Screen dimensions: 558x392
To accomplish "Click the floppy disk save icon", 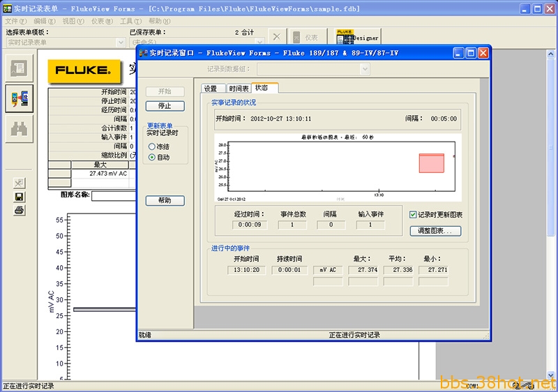I will click(19, 197).
